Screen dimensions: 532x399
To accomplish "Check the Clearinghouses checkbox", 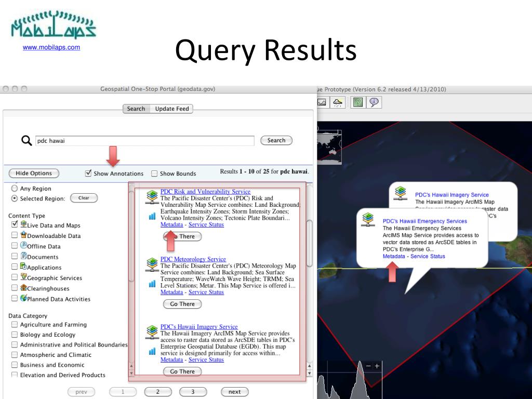I will click(14, 287).
